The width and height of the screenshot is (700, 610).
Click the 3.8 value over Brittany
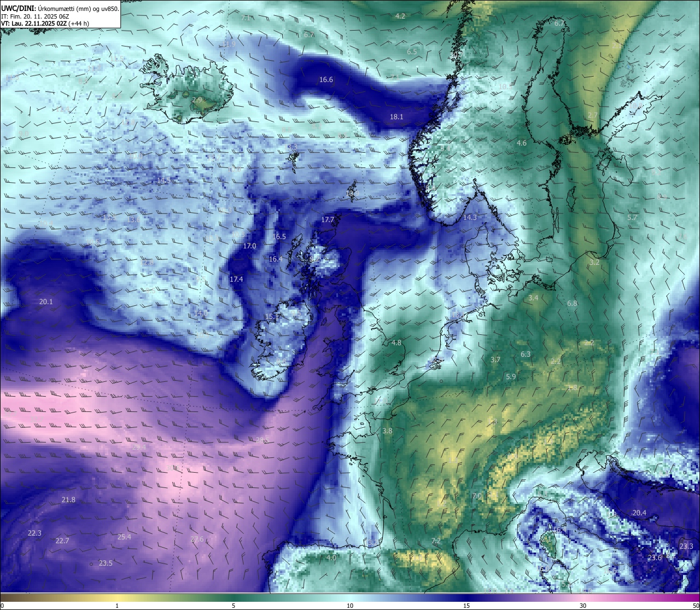point(387,431)
